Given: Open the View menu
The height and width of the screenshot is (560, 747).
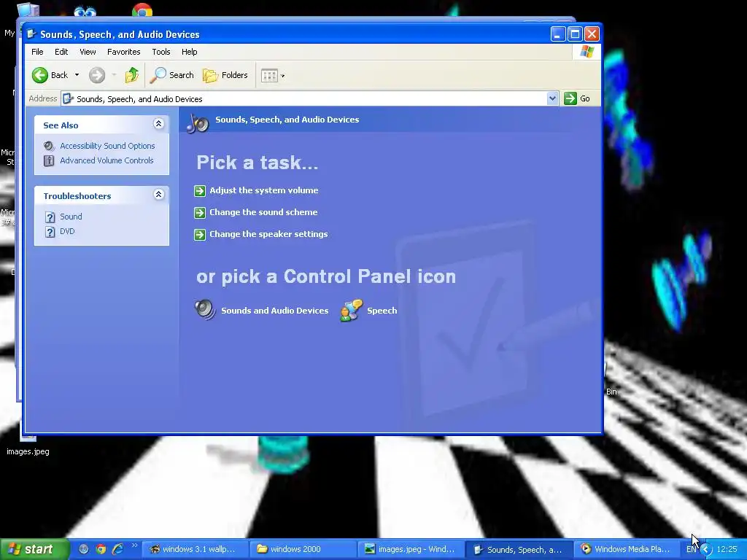Looking at the screenshot, I should (88, 52).
